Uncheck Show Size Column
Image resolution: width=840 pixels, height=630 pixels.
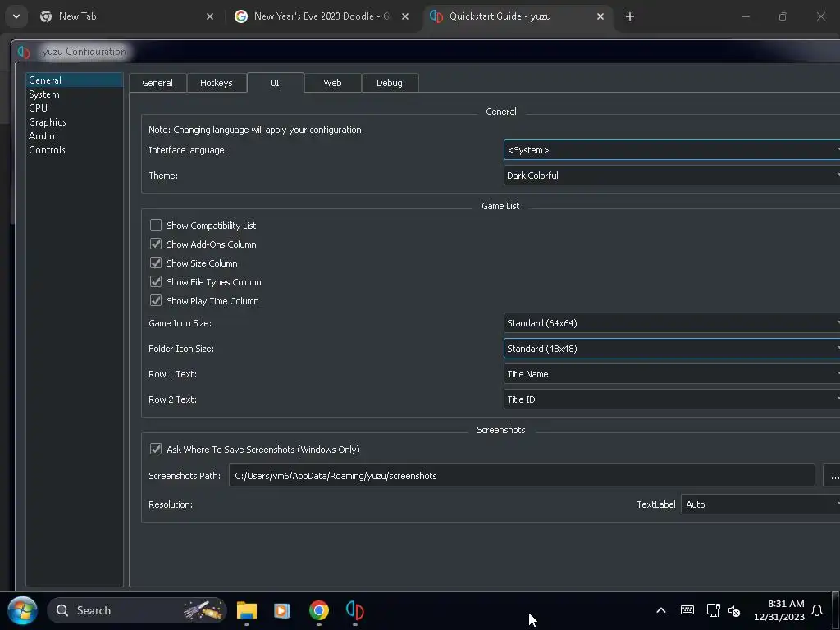(x=156, y=262)
